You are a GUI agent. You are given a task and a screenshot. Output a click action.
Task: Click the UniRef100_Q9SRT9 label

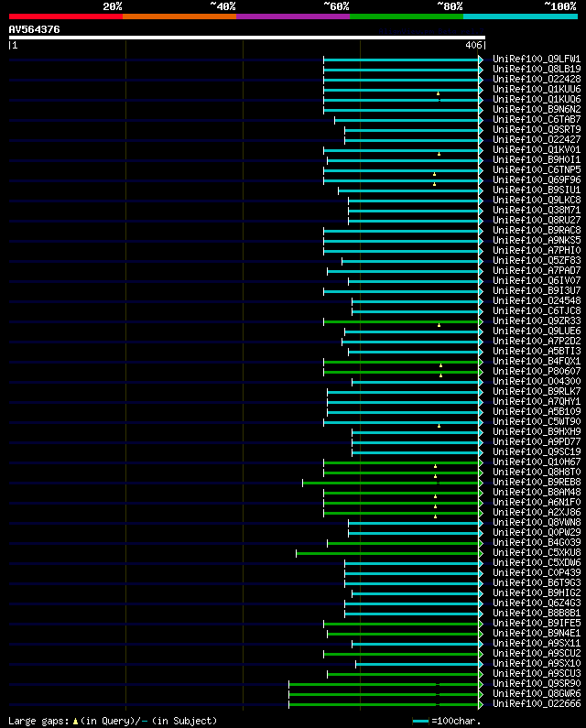tap(537, 129)
